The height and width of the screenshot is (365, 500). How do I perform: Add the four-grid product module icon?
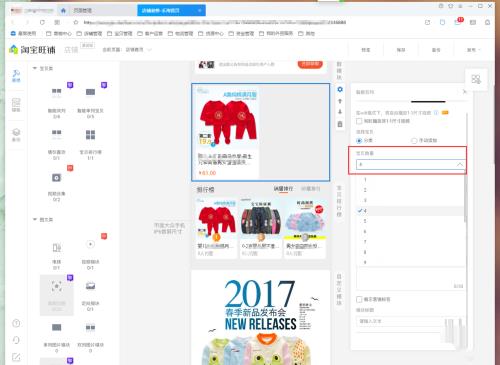(x=90, y=135)
